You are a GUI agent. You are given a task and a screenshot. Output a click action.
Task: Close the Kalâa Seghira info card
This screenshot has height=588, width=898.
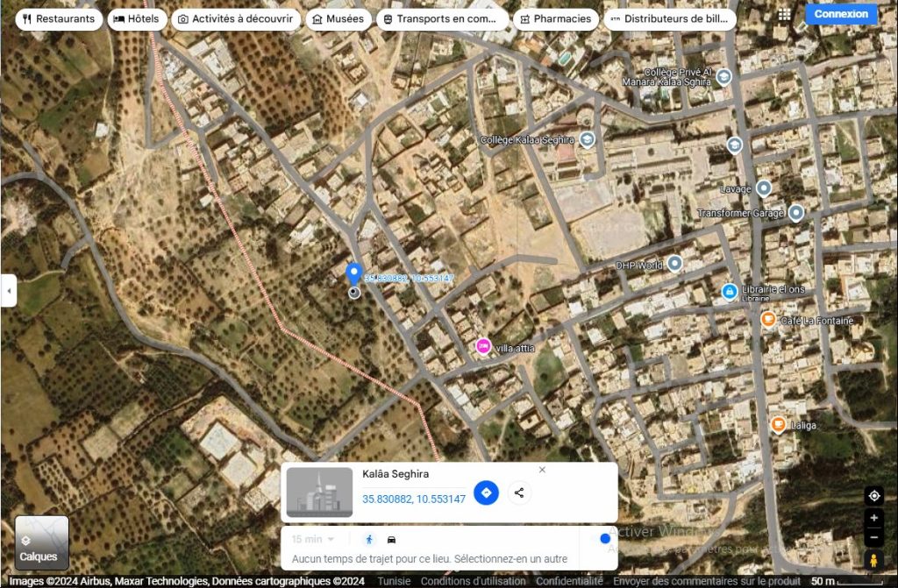click(542, 470)
